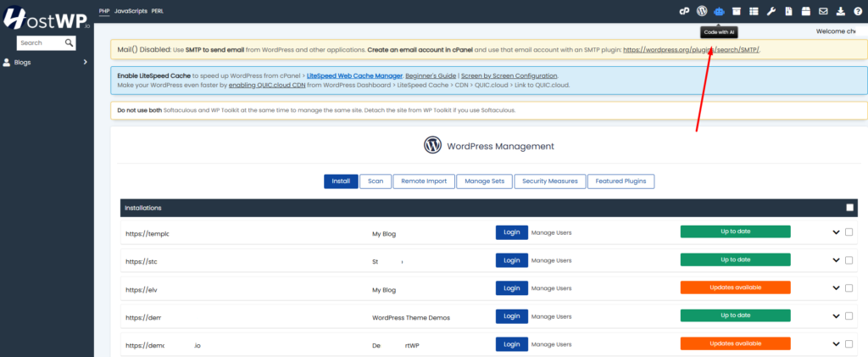Expand the Blogs sidebar category arrow
Viewport: 868px width, 357px height.
[x=86, y=62]
